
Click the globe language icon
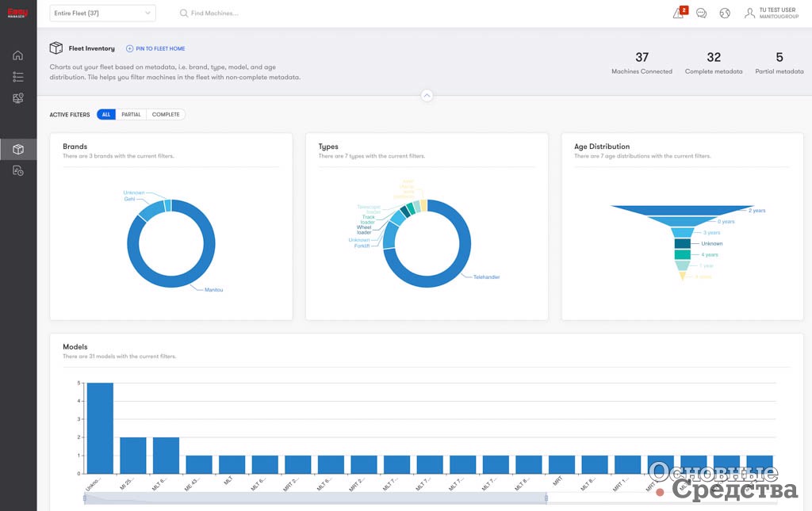725,13
